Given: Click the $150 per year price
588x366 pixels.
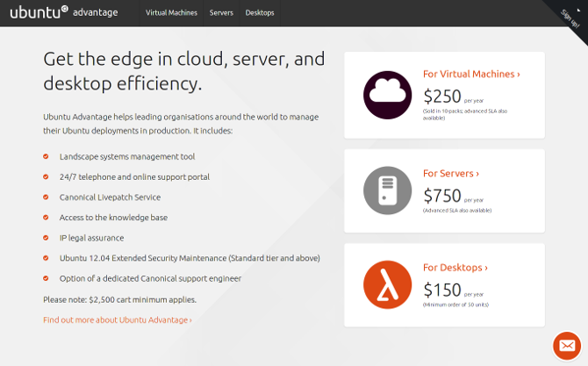Looking at the screenshot, I should point(442,290).
